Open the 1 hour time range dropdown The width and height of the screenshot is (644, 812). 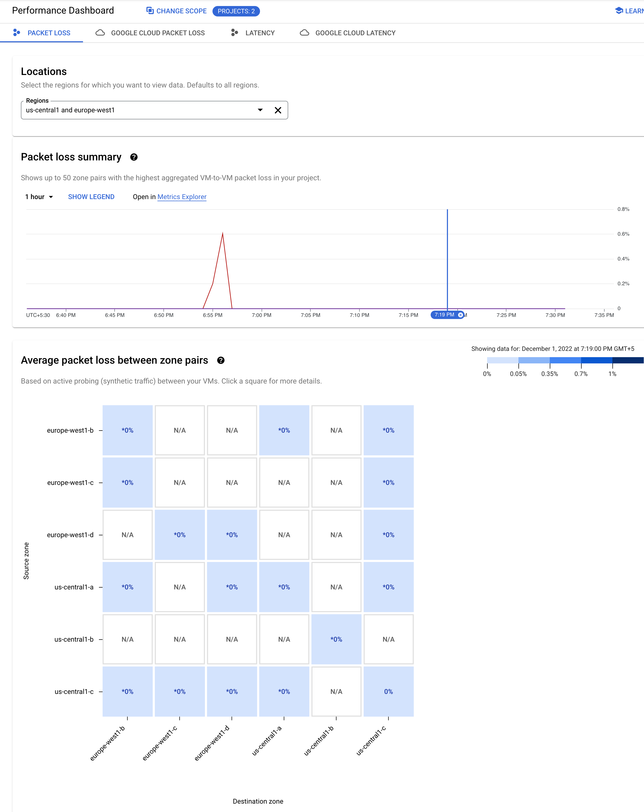[39, 196]
